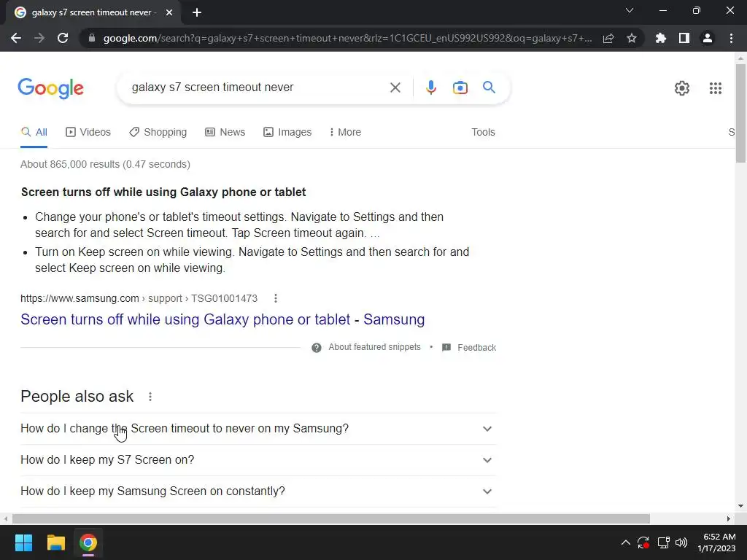Click the sync tray icon with red dot
This screenshot has height=560, width=747.
coord(643,542)
